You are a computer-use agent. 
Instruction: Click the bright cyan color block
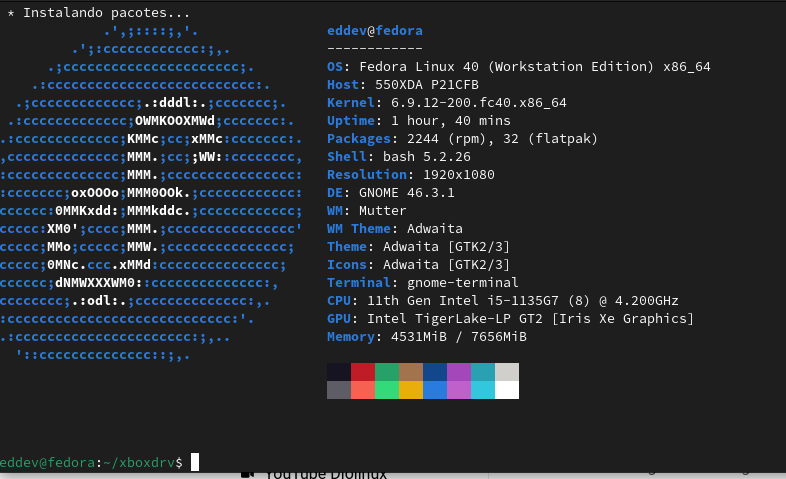coord(483,390)
